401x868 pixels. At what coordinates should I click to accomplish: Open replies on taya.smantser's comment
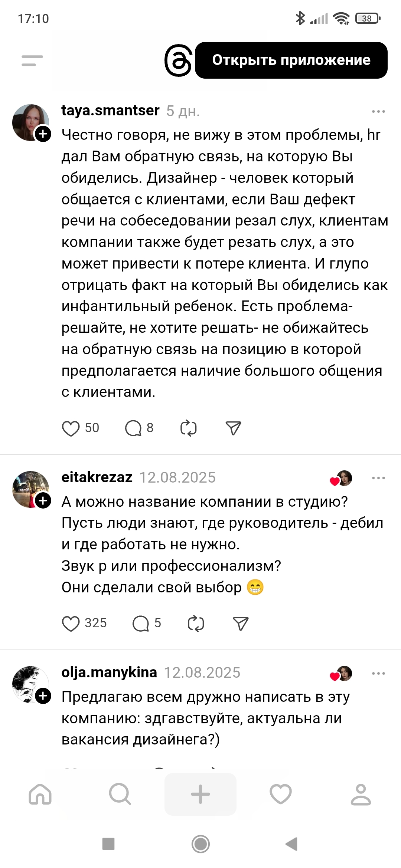(133, 428)
